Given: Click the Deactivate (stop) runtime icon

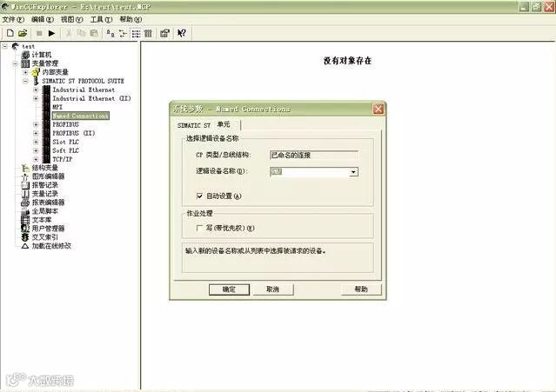Looking at the screenshot, I should [39, 33].
